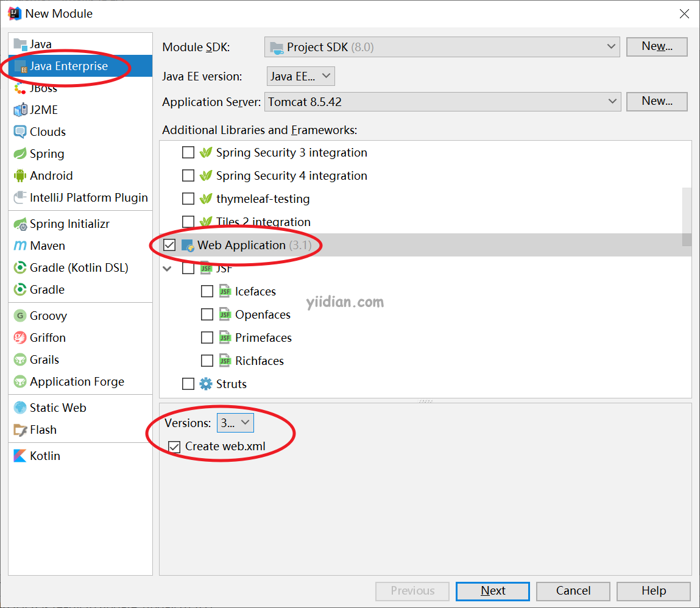This screenshot has height=608, width=700.
Task: Open the Help button
Action: coord(654,591)
